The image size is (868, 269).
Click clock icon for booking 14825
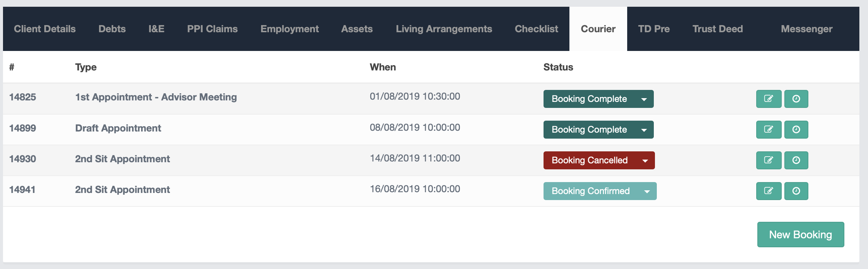click(x=796, y=99)
